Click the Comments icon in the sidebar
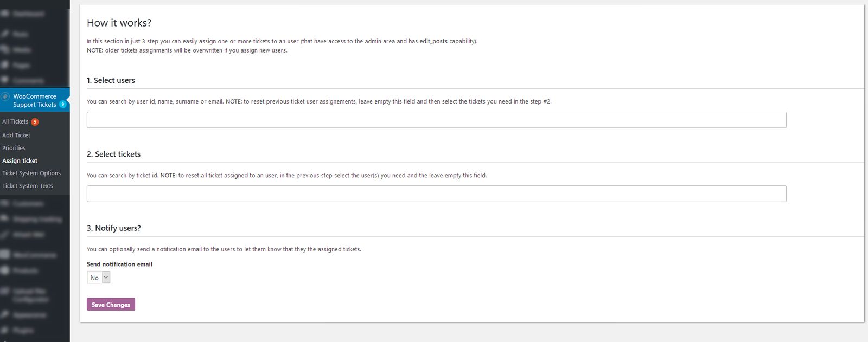 pos(4,80)
